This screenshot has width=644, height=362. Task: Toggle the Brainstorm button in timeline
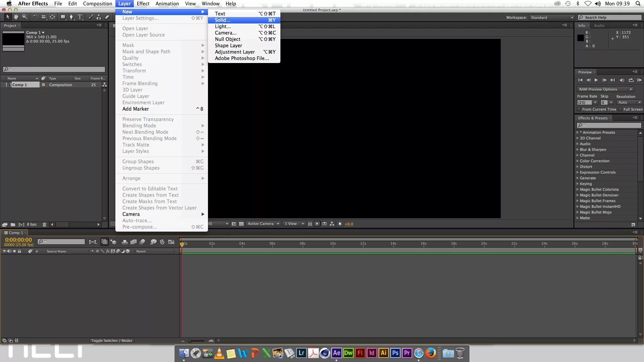click(153, 242)
